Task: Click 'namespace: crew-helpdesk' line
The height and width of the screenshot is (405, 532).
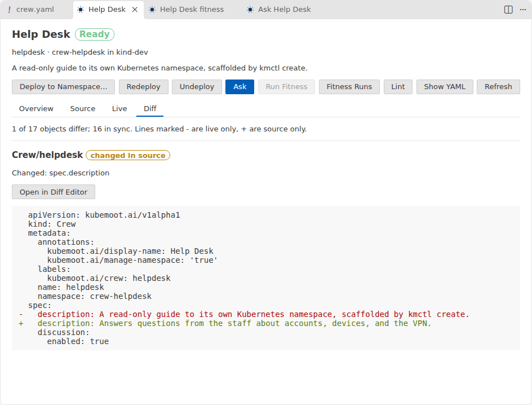Action: (x=95, y=296)
